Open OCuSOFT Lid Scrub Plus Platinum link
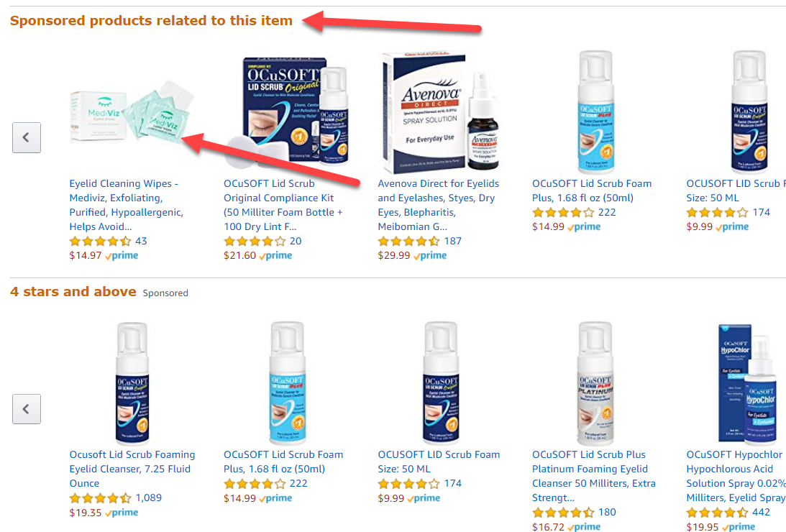The image size is (786, 532). point(594,476)
